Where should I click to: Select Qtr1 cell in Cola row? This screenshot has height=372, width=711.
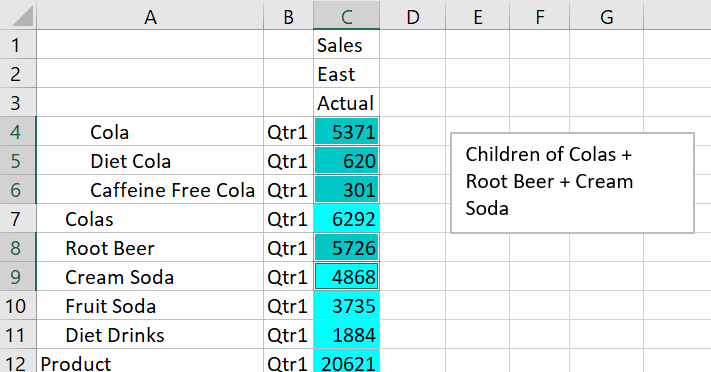288,132
